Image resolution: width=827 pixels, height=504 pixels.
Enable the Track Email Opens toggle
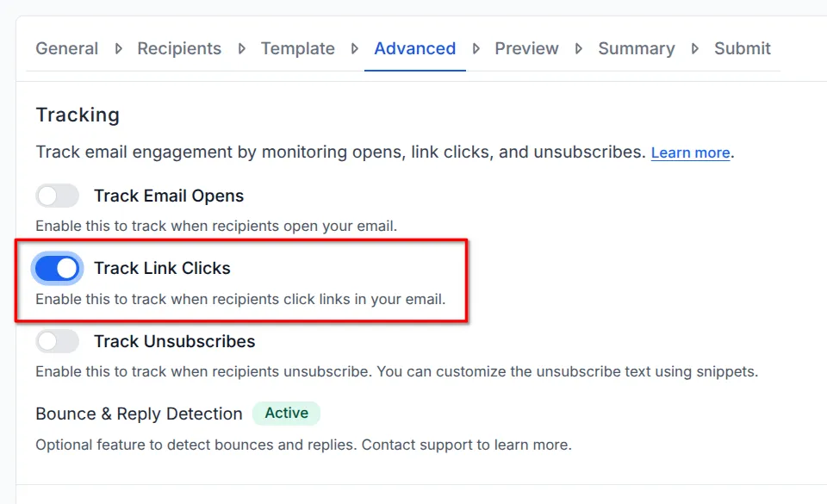click(x=57, y=196)
